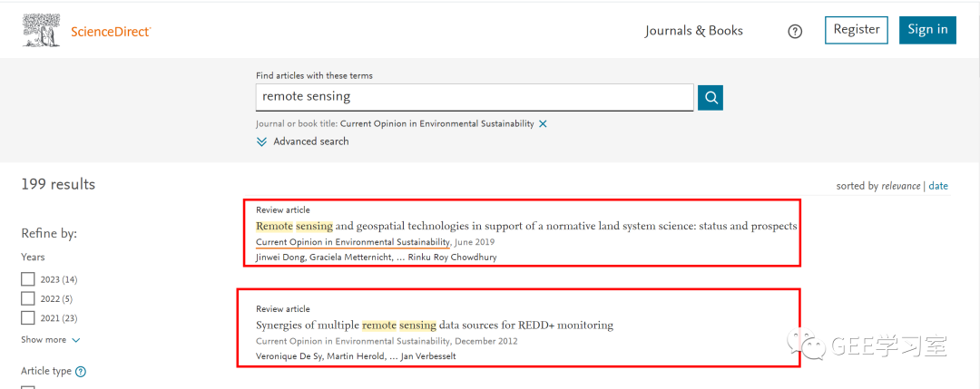This screenshot has height=389, width=980.
Task: Open the help question mark icon
Action: pos(795,31)
